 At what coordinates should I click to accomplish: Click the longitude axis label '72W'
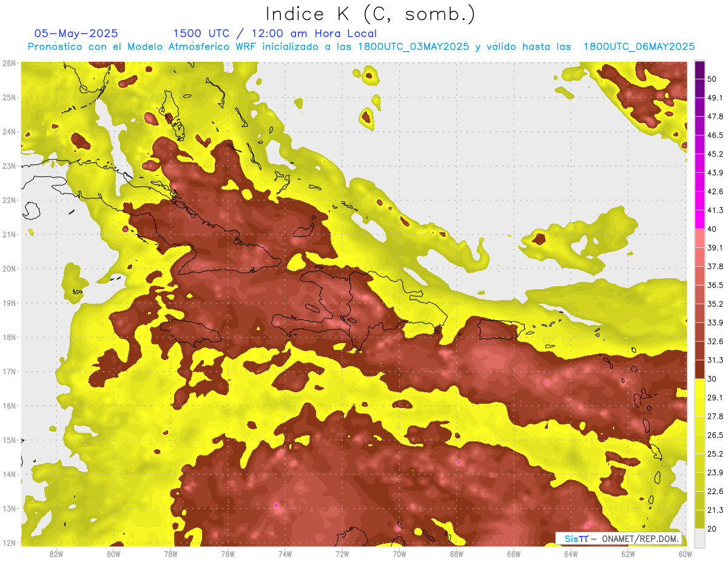(x=342, y=554)
